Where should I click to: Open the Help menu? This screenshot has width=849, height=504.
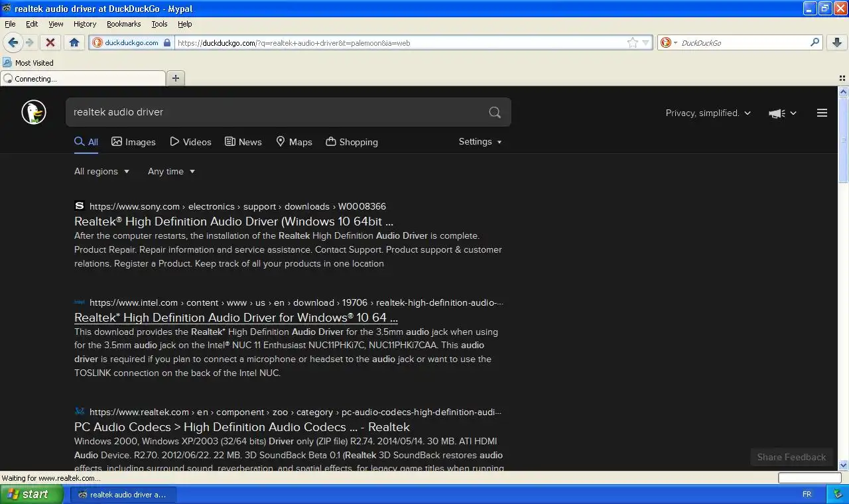[184, 24]
